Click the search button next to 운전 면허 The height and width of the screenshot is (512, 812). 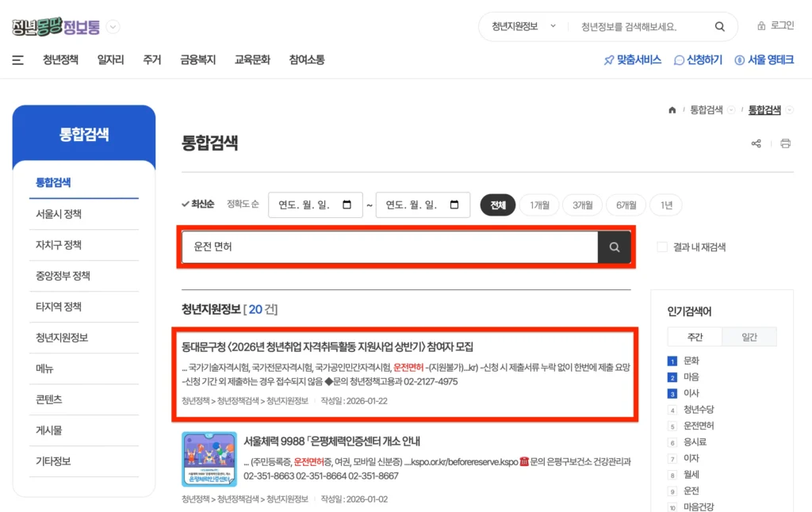pyautogui.click(x=614, y=247)
